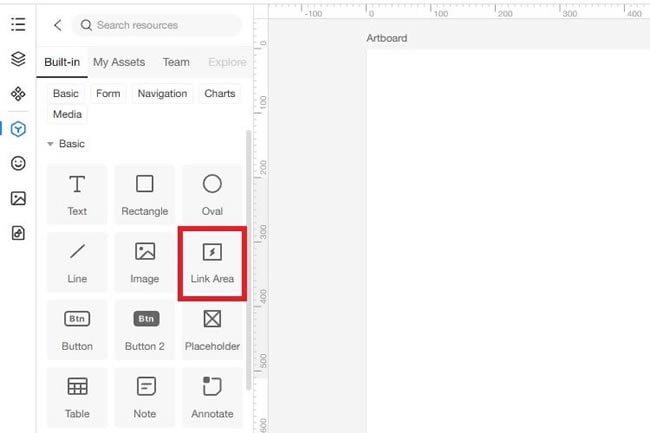Select the Artboard title label

(386, 38)
